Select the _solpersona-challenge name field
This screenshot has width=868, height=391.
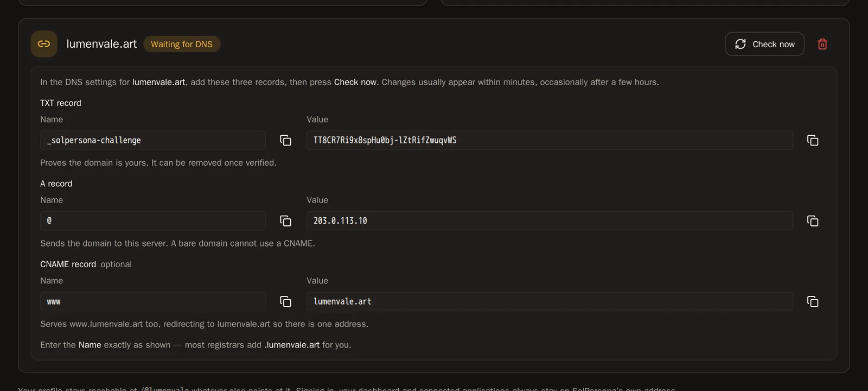153,140
